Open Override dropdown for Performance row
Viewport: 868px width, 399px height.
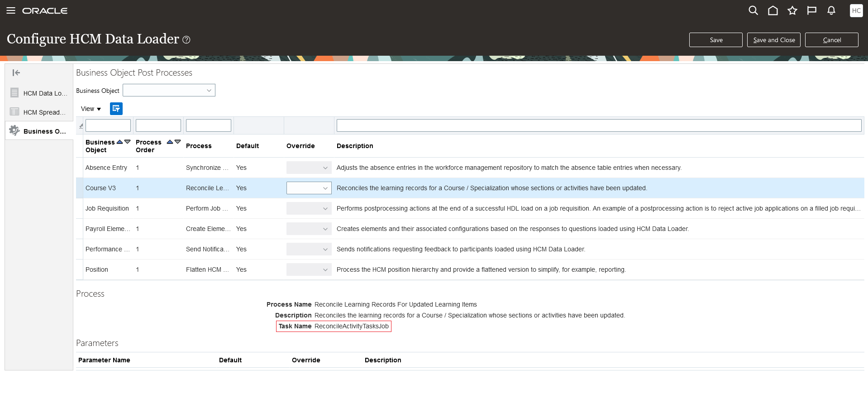[309, 249]
